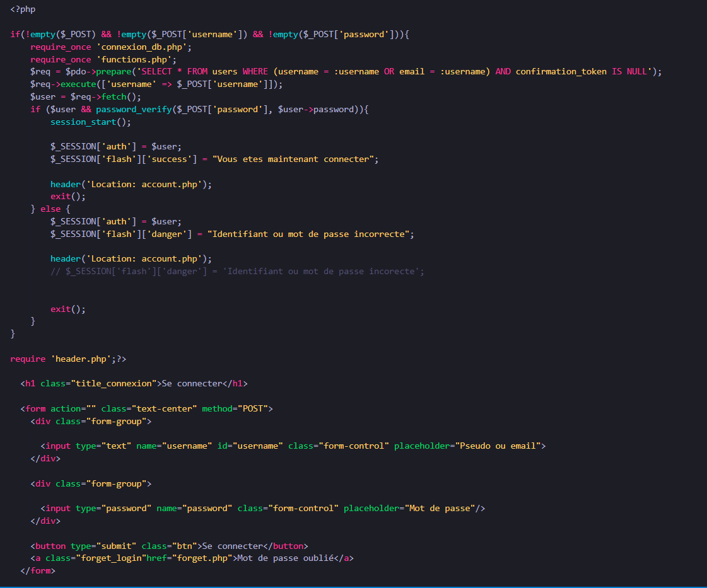Click require 'header.php' statement
Image resolution: width=707 pixels, height=588 pixels.
click(63, 359)
